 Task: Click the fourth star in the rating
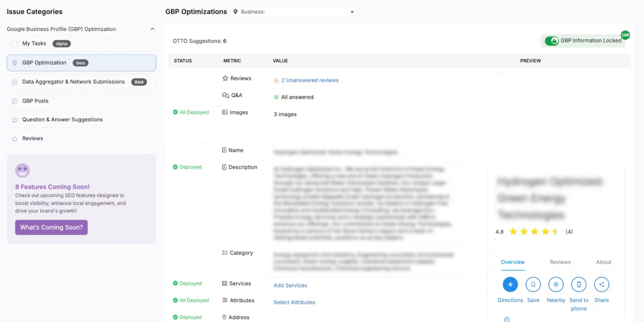[x=545, y=231]
